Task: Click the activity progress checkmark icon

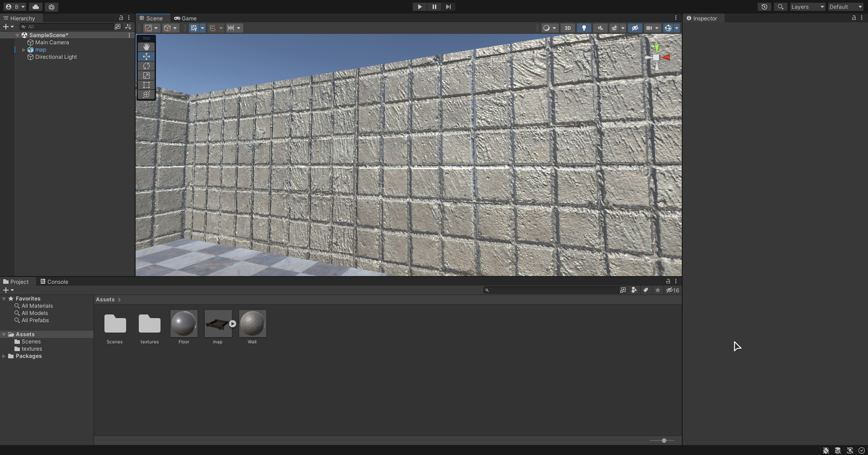Action: (862, 450)
